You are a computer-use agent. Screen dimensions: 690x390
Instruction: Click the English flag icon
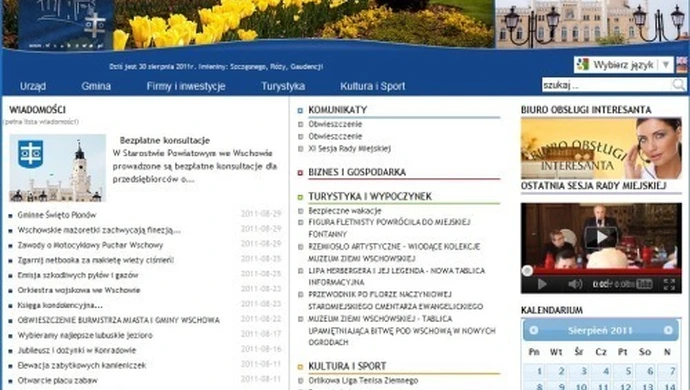point(682,65)
